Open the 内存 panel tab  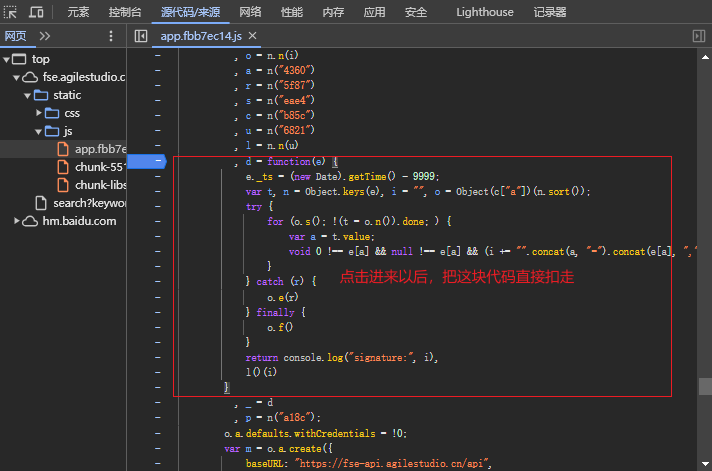click(x=333, y=12)
